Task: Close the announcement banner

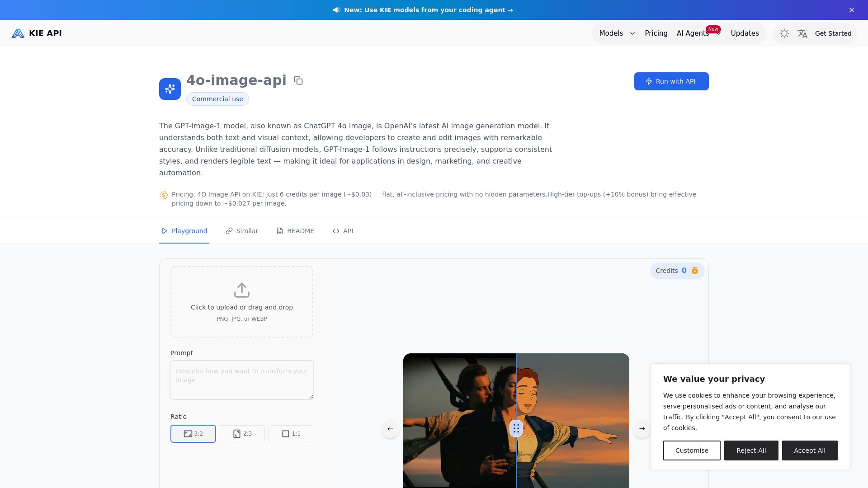Action: click(852, 10)
